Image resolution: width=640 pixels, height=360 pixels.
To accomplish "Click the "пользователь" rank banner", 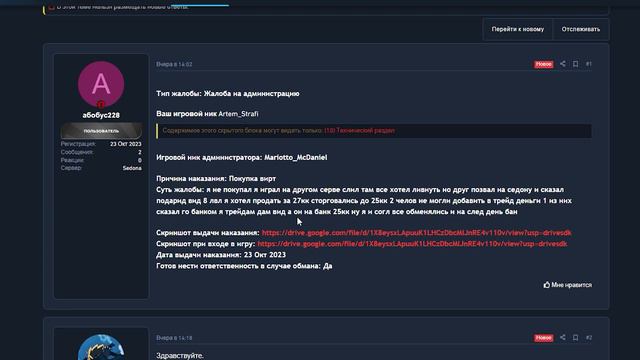I will (x=101, y=131).
